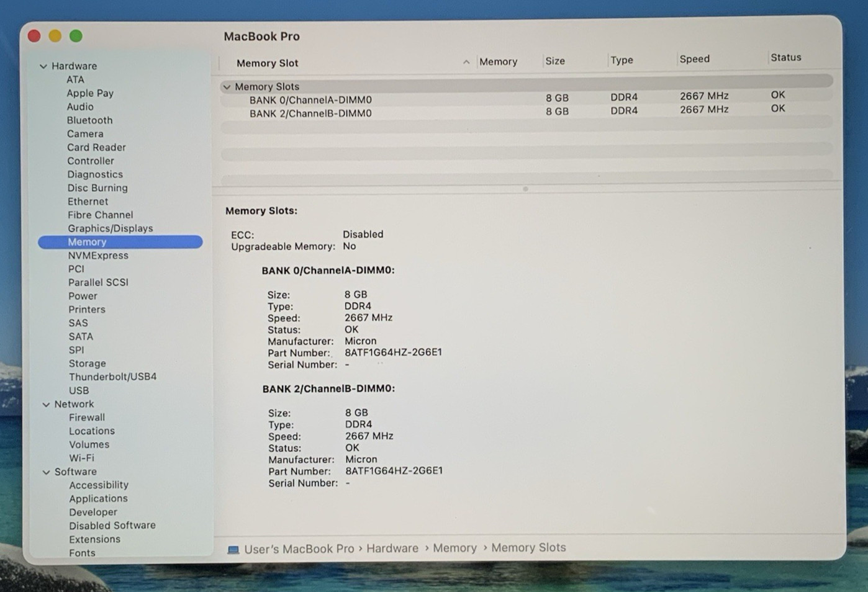Select the BANK 2/ChannelB-DIMM0 table row

(527, 112)
